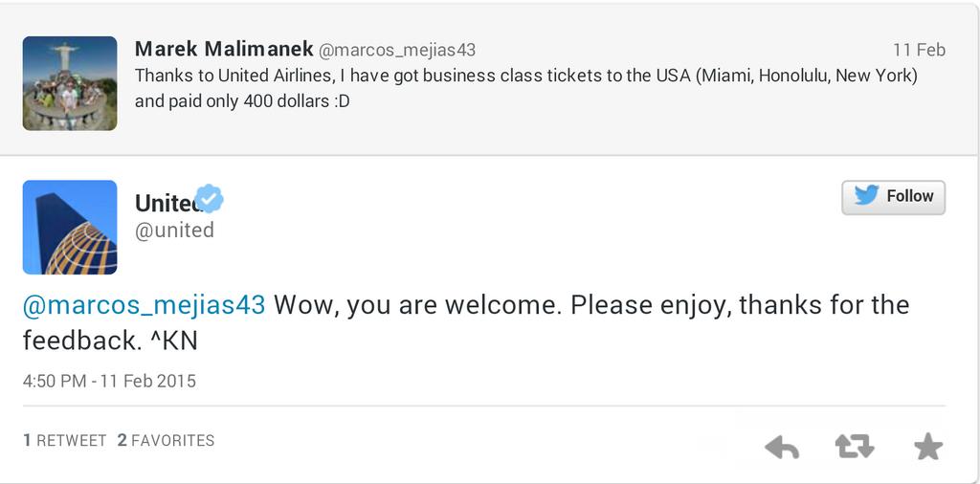This screenshot has height=484, width=980.
Task: Click the @marcos_mejias43 handle beside Marek's name
Action: click(396, 50)
